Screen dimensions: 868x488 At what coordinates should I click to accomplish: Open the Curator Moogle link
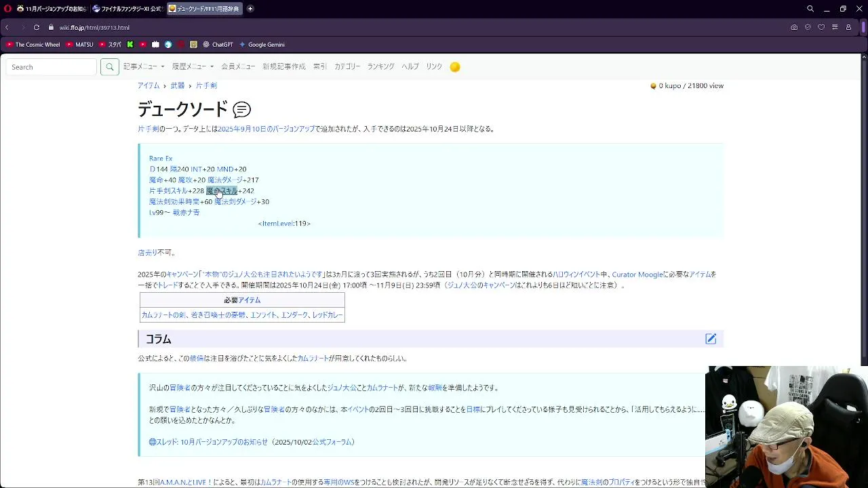637,274
